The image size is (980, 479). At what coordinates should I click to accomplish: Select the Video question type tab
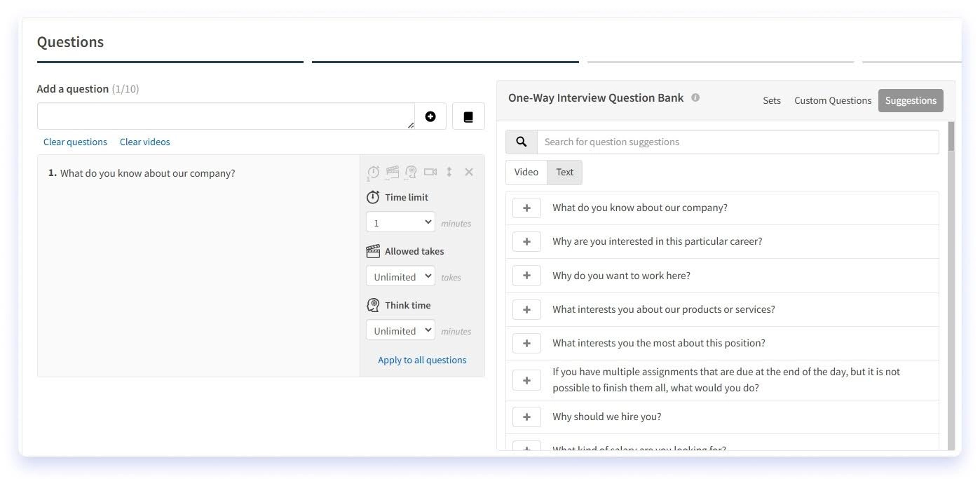[526, 172]
